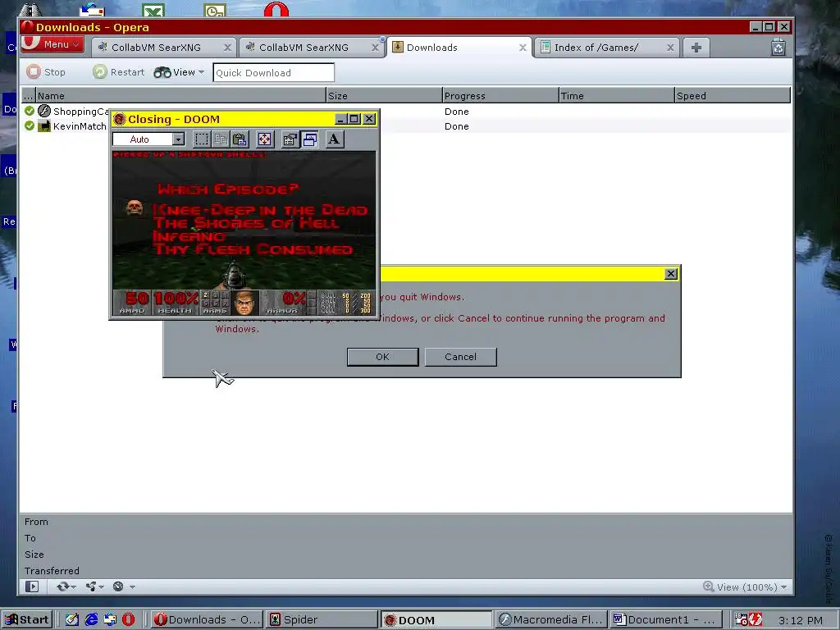Viewport: 840px width, 630px height.
Task: Select Inferno episode in DOOM menu
Action: 189,236
